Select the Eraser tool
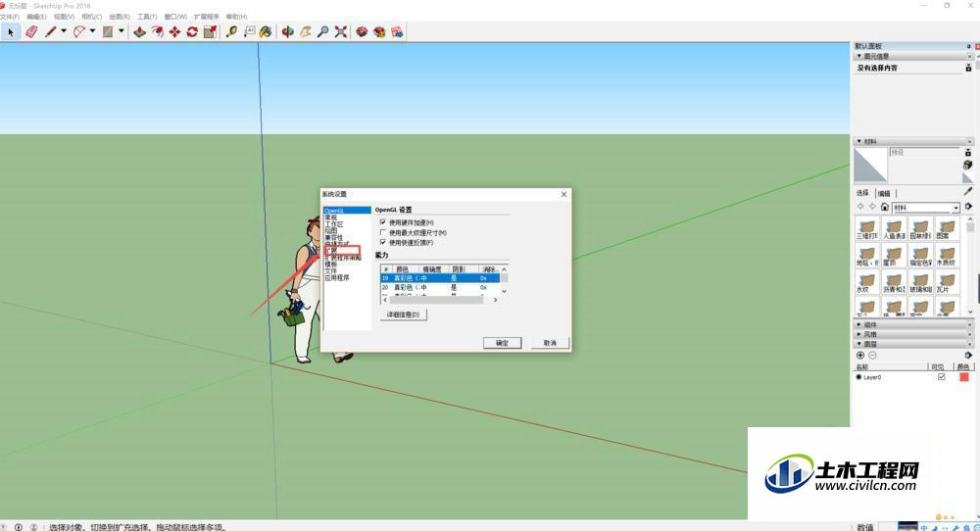The height and width of the screenshot is (531, 980). tap(31, 32)
